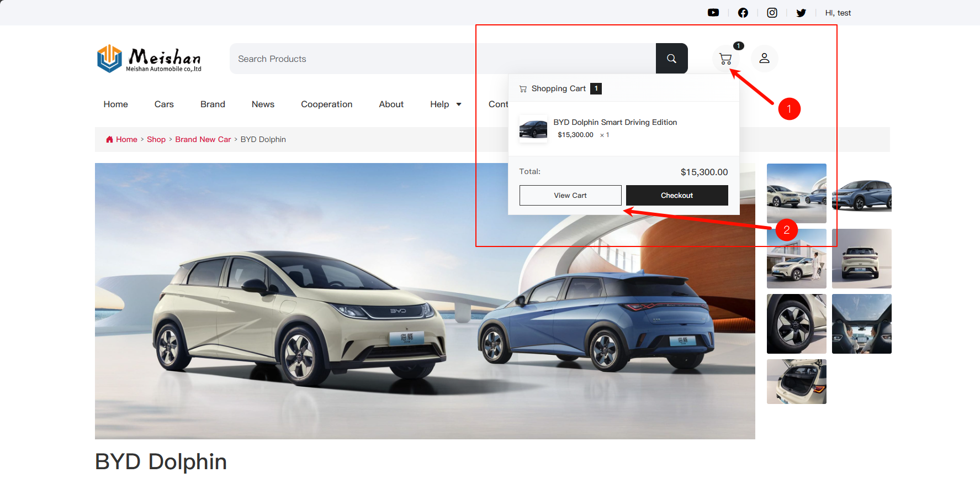Open the Cars menu item
This screenshot has height=483, width=980.
coord(164,104)
